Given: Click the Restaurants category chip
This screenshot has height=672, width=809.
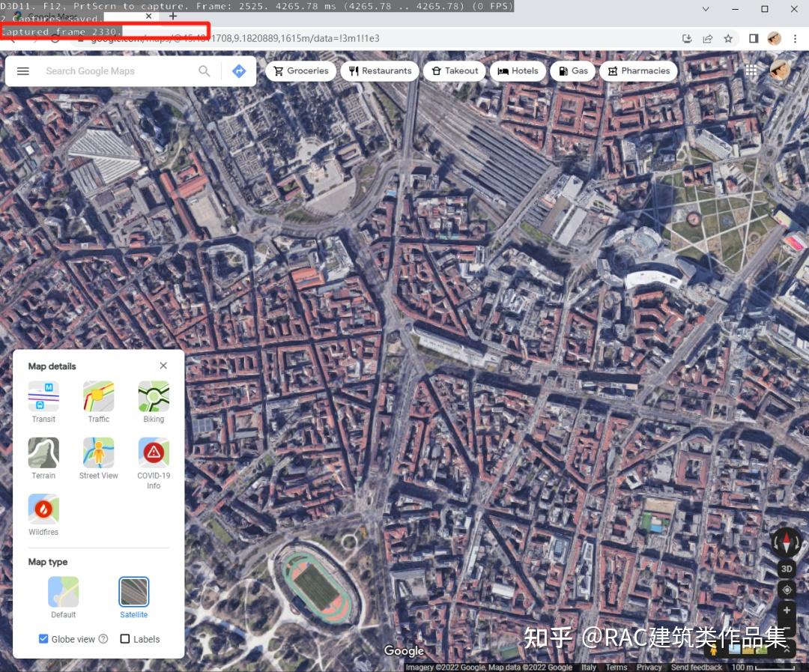Looking at the screenshot, I should point(379,70).
